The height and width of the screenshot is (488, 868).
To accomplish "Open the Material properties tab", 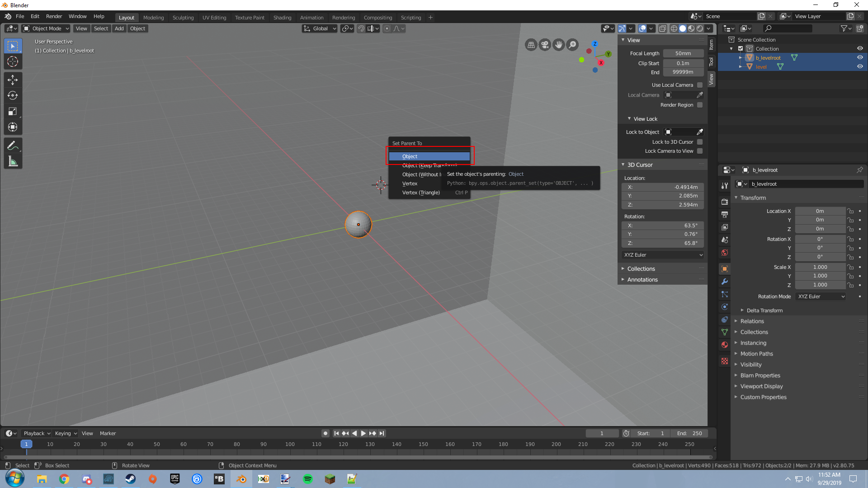I will [x=725, y=344].
